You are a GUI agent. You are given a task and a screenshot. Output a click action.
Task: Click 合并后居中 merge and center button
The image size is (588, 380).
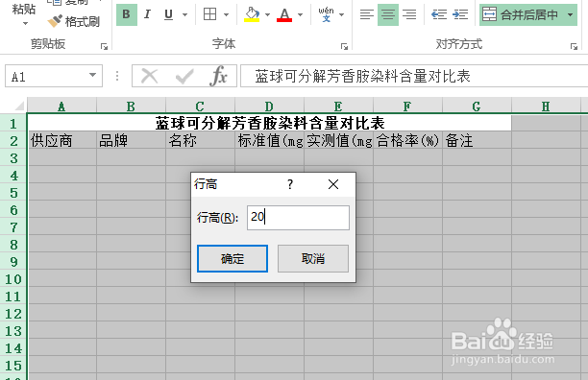point(522,14)
